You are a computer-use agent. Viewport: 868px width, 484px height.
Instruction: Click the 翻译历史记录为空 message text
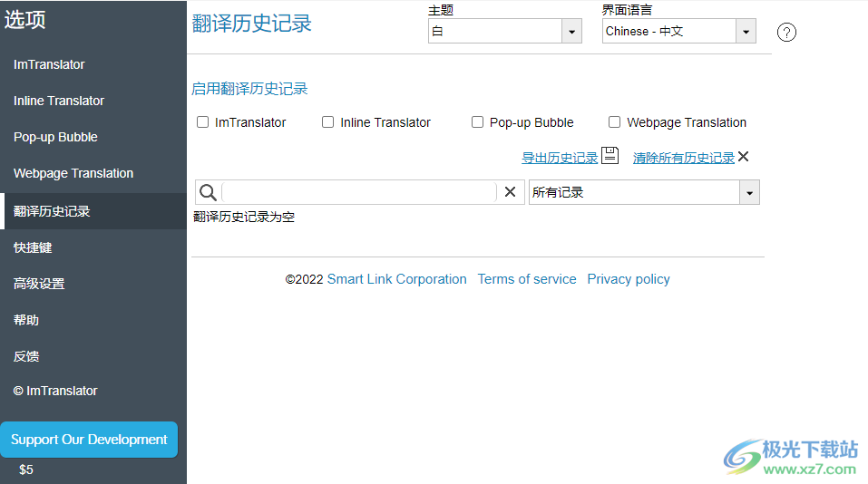click(x=244, y=217)
